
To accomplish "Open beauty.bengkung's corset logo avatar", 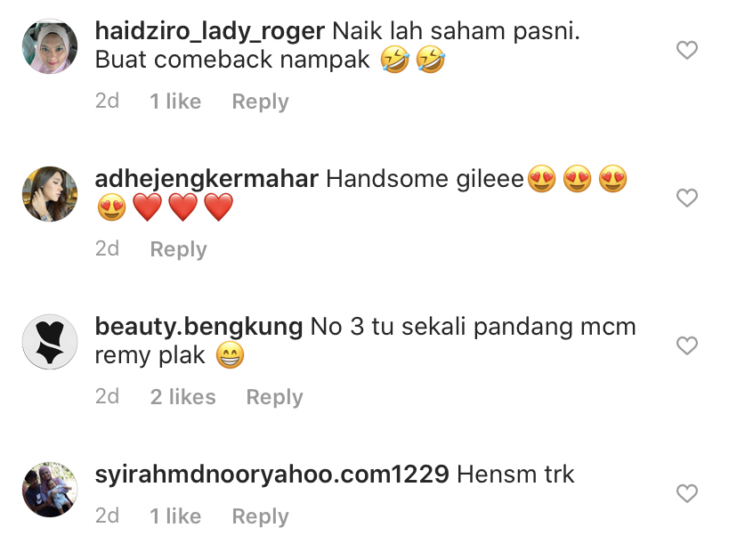I will click(50, 342).
